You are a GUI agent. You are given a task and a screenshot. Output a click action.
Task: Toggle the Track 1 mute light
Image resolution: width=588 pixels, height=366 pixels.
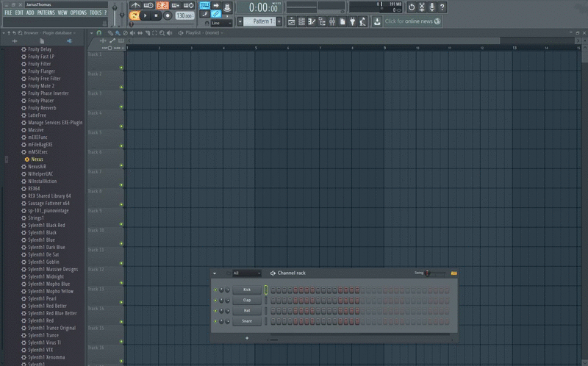coord(121,68)
